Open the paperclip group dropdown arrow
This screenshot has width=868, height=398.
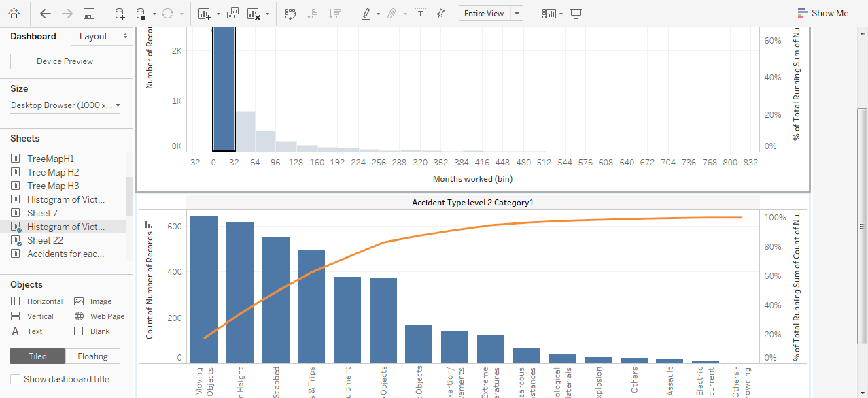405,14
